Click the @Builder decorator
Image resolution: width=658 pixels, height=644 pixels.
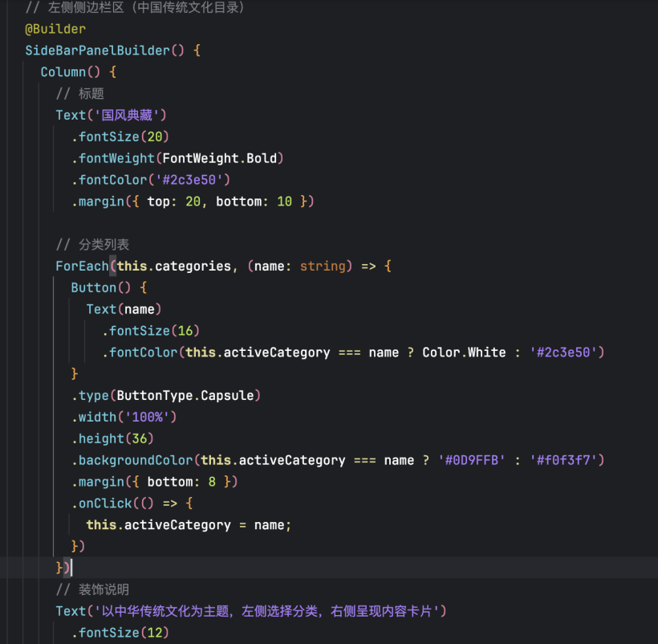click(x=55, y=29)
